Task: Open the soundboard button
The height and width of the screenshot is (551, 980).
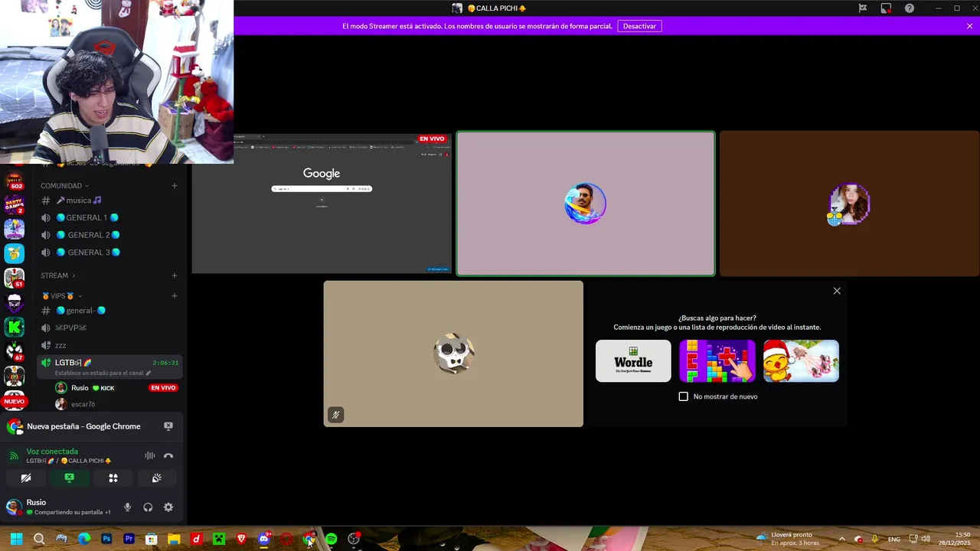Action: 157,478
